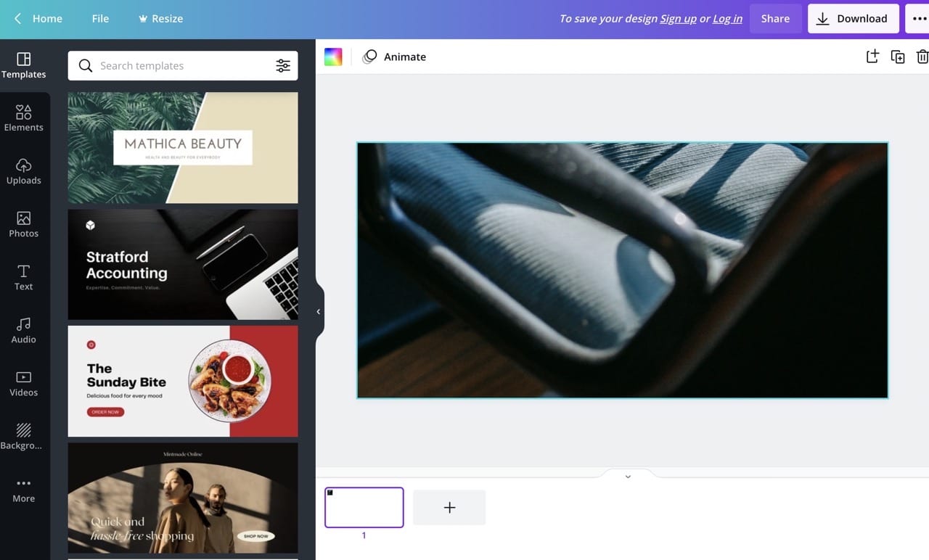The height and width of the screenshot is (560, 929).
Task: Select The Sunday Bite template
Action: [x=183, y=382]
